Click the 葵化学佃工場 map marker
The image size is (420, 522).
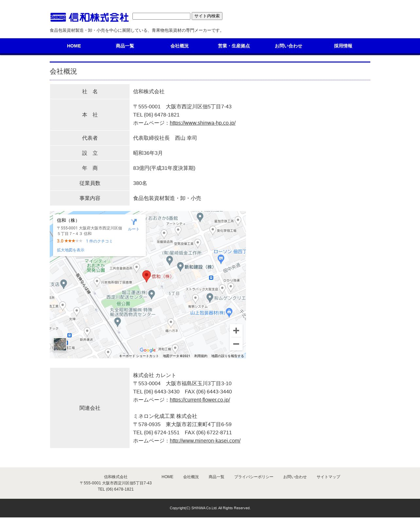click(x=213, y=230)
